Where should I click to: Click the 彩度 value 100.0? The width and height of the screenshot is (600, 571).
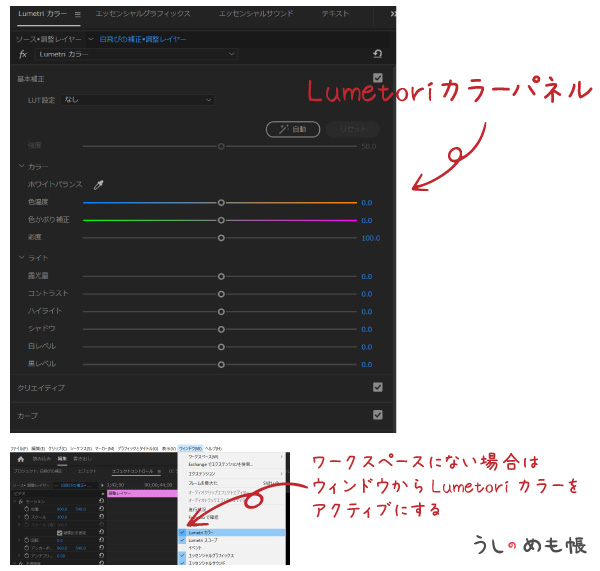(x=371, y=238)
